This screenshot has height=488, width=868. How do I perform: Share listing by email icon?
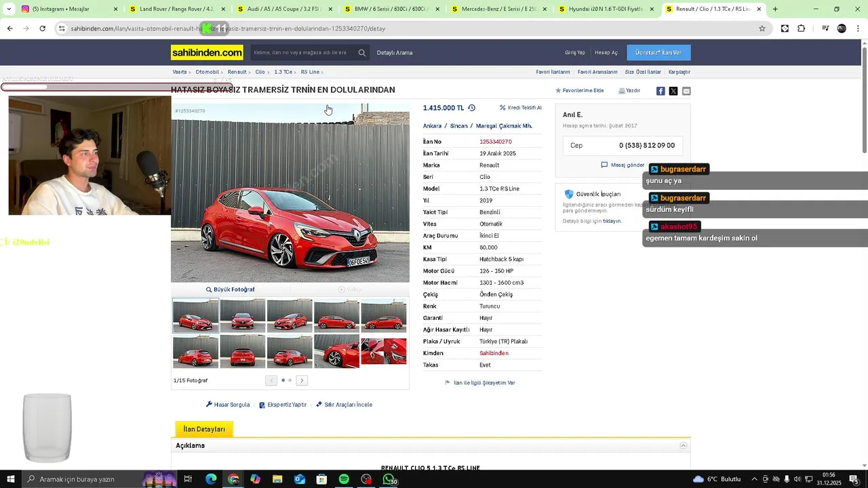click(686, 91)
